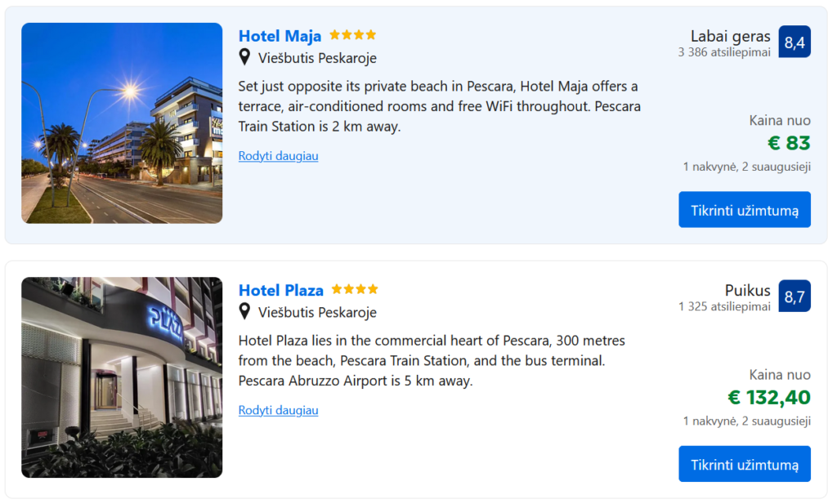Click the 8,7 review score badge
Screen dimensions: 837x504
[x=794, y=297]
